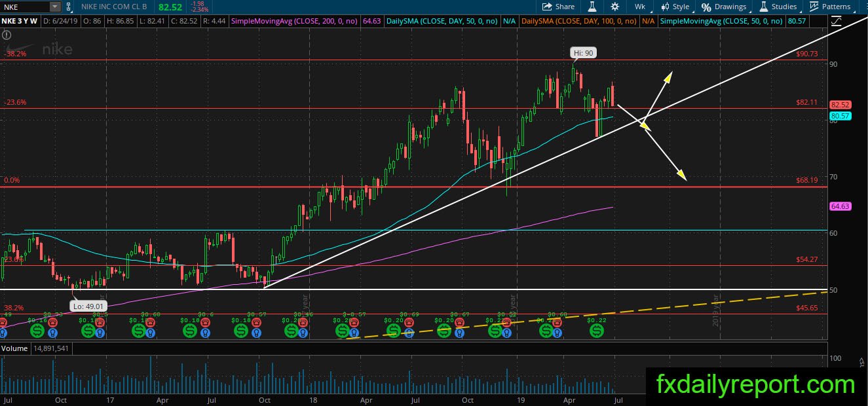Click the magenta 64.63 moving average tag

pos(840,206)
